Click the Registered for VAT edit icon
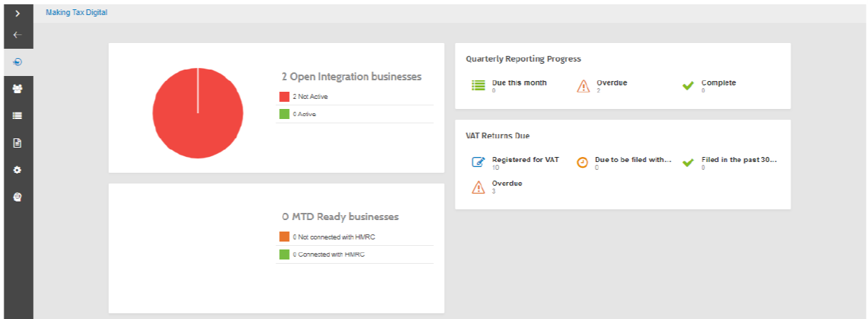The image size is (868, 319). (478, 163)
